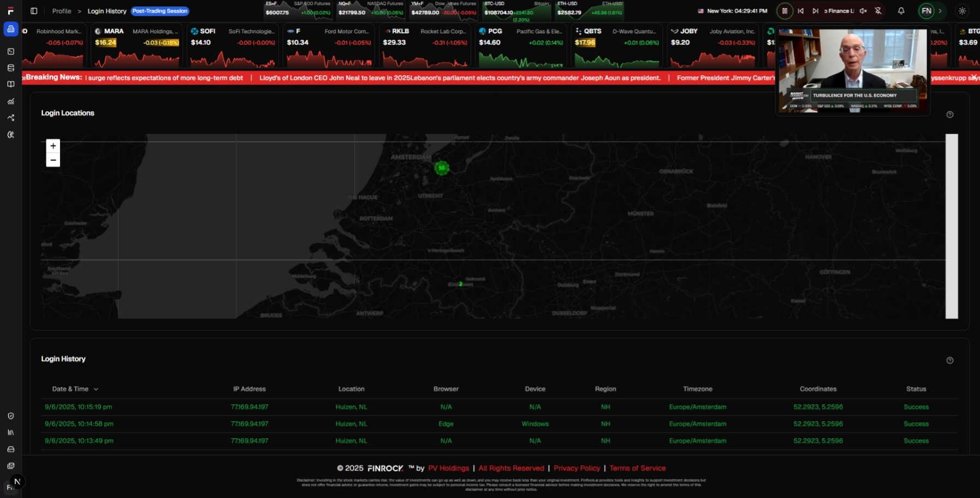Open the database icon in sidebar

click(x=11, y=68)
